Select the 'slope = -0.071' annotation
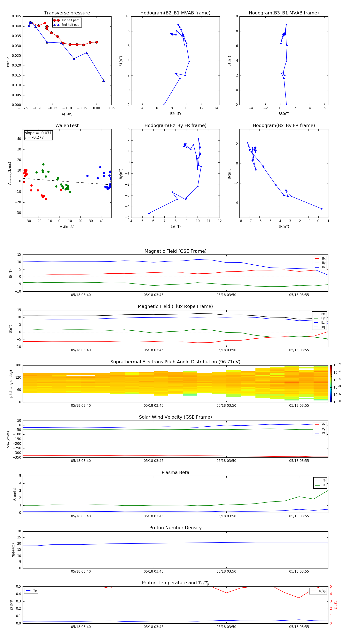The width and height of the screenshot is (351, 644). tap(38, 133)
